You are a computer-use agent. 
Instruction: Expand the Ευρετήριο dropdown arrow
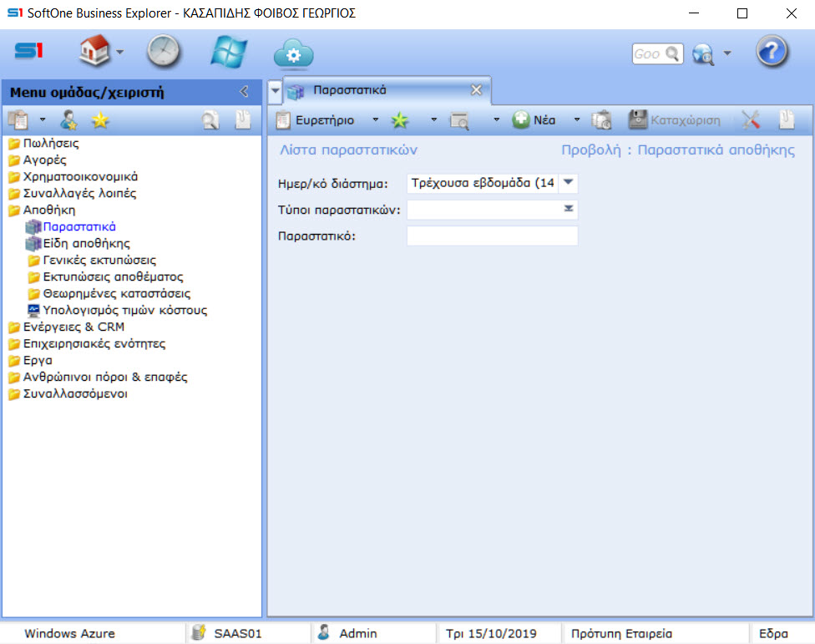point(375,119)
